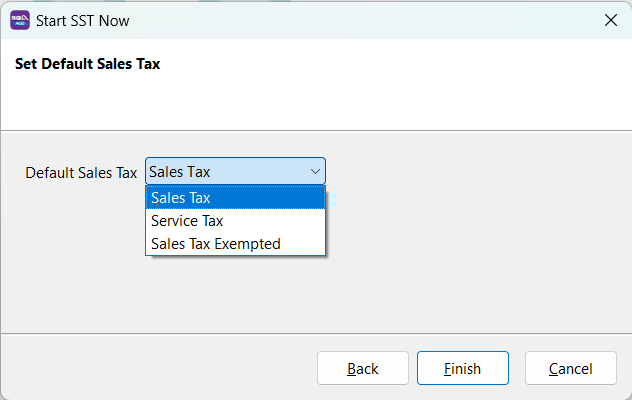Click the Default Sales Tax combo box field

coord(225,172)
